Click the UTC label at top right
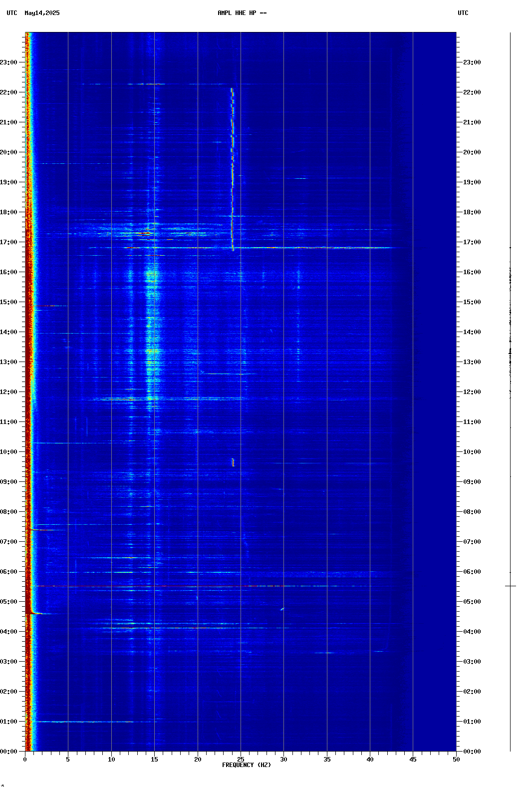The image size is (532, 791). (463, 13)
